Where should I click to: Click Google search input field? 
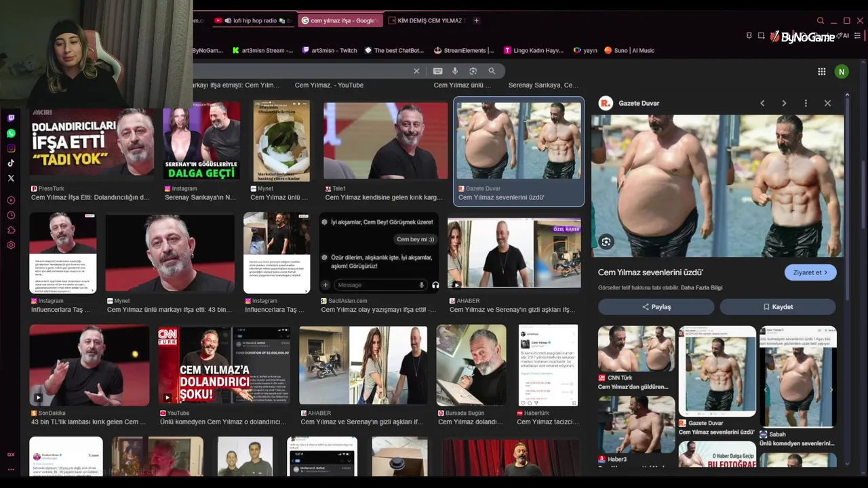[x=302, y=70]
